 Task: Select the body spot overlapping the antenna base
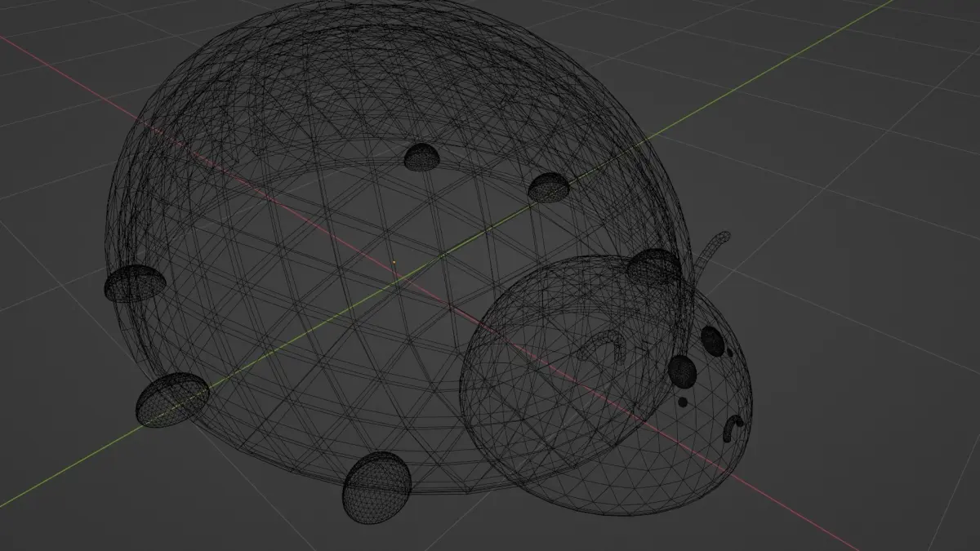[655, 266]
